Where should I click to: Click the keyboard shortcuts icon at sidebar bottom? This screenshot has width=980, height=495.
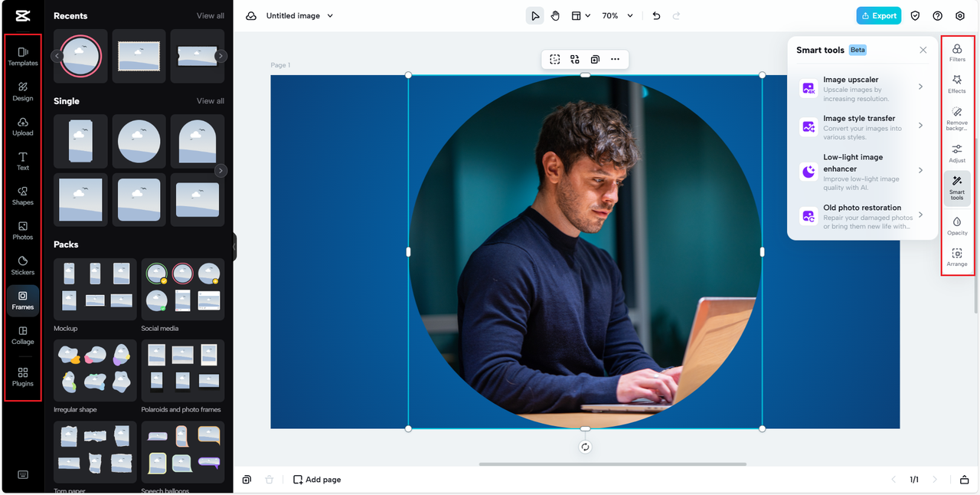[23, 474]
